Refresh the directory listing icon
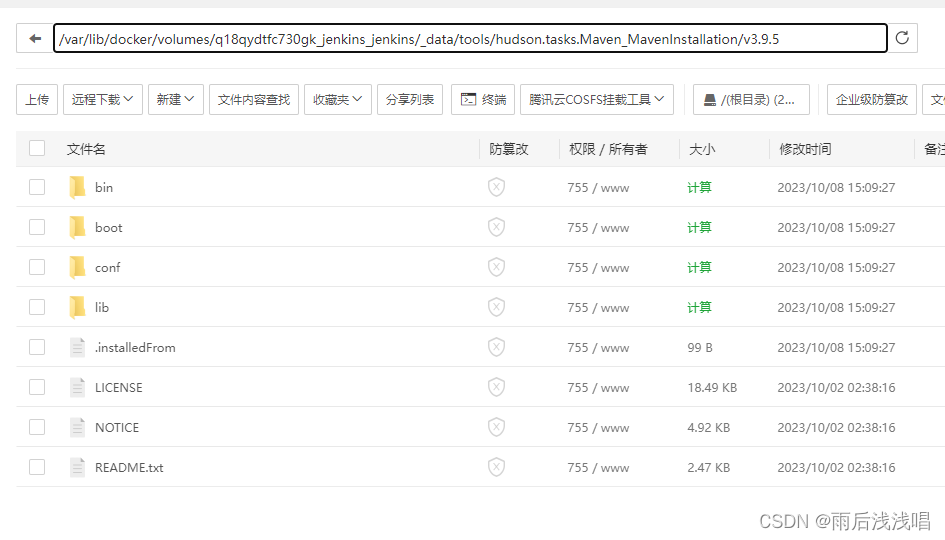Viewport: 945px width, 540px height. (x=902, y=38)
